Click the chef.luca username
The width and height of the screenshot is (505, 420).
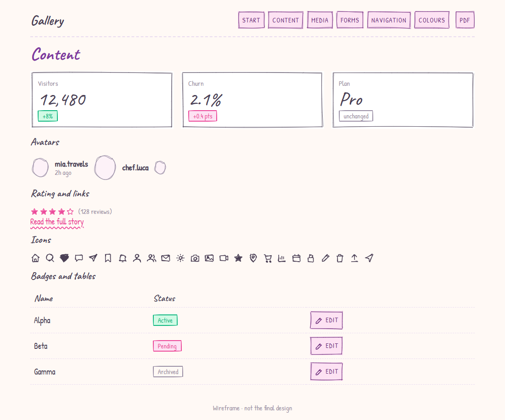(x=135, y=168)
